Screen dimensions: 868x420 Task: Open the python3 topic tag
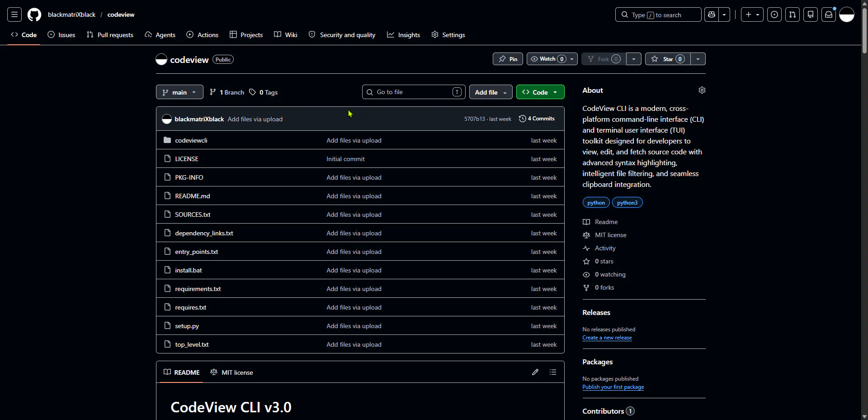[x=627, y=202]
